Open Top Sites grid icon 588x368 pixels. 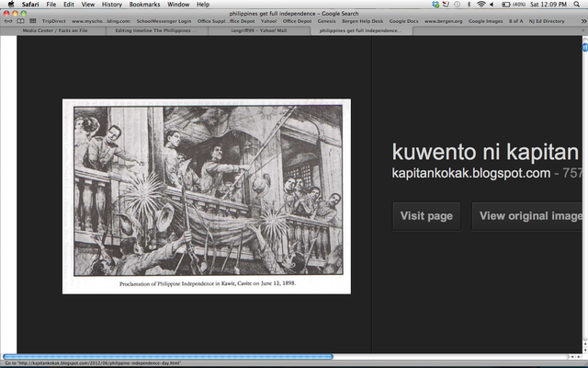[33, 21]
